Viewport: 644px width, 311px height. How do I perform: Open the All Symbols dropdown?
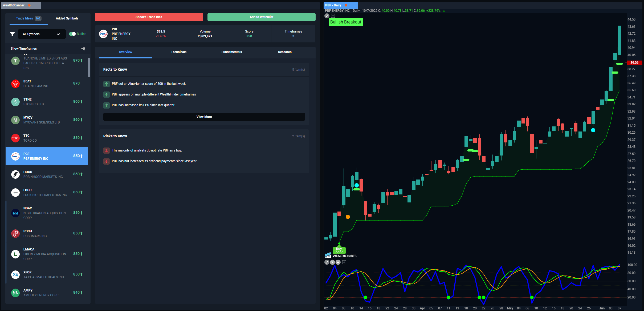coord(42,34)
